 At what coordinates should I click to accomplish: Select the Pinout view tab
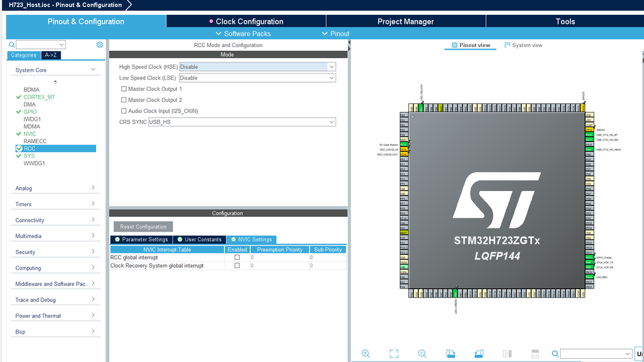pos(470,45)
